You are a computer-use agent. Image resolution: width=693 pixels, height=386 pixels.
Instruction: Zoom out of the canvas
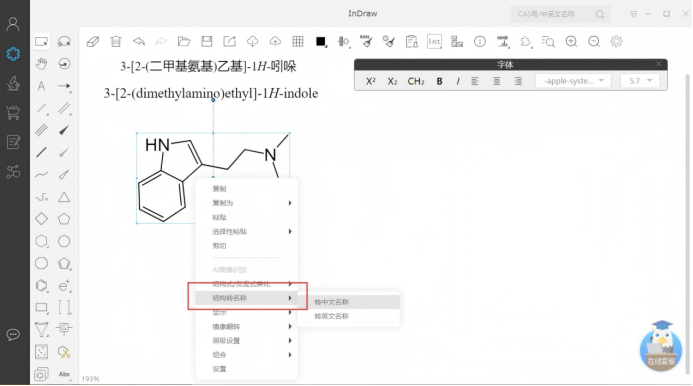coord(594,42)
